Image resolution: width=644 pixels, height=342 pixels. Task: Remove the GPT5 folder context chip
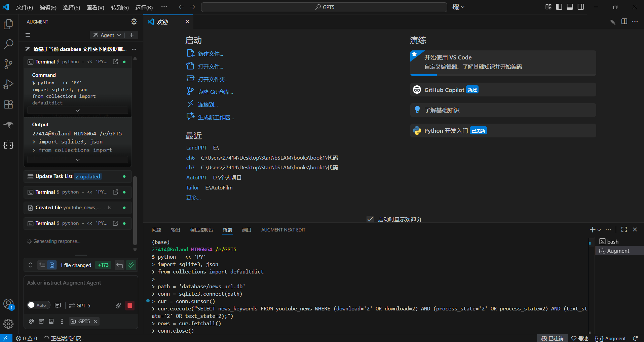[96, 322]
